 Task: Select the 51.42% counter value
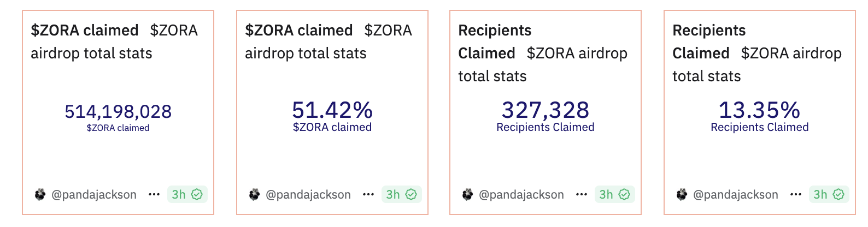coord(332,110)
